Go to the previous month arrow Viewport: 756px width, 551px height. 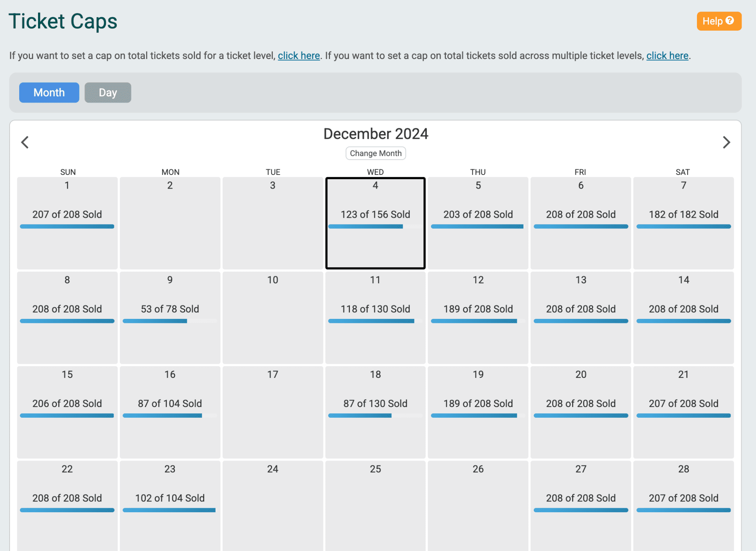point(25,142)
